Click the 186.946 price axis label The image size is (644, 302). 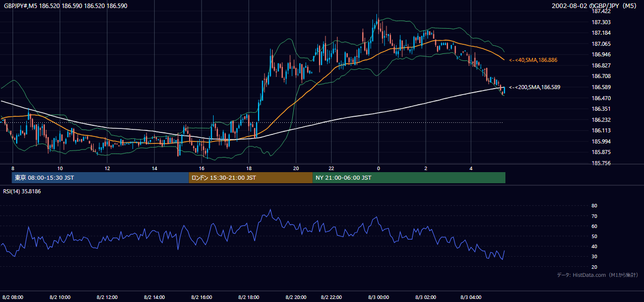coord(601,54)
